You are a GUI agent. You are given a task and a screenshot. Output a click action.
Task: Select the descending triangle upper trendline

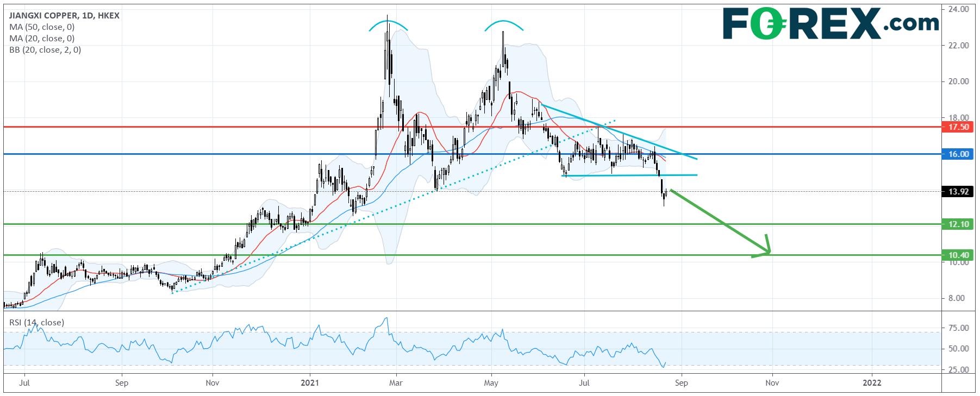[619, 132]
